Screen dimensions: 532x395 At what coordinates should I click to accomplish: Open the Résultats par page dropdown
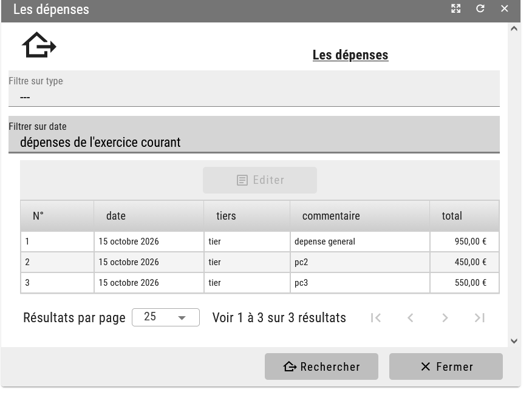click(x=166, y=317)
